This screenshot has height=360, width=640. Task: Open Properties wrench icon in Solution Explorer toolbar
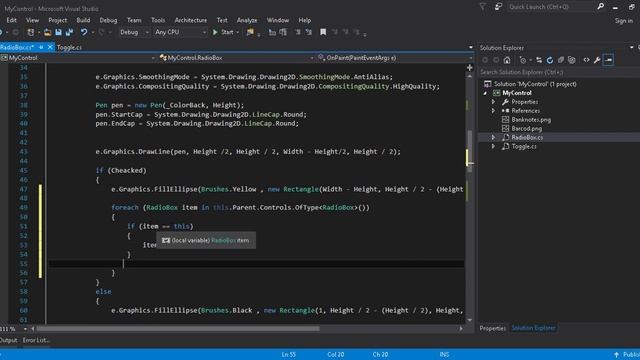(x=597, y=60)
